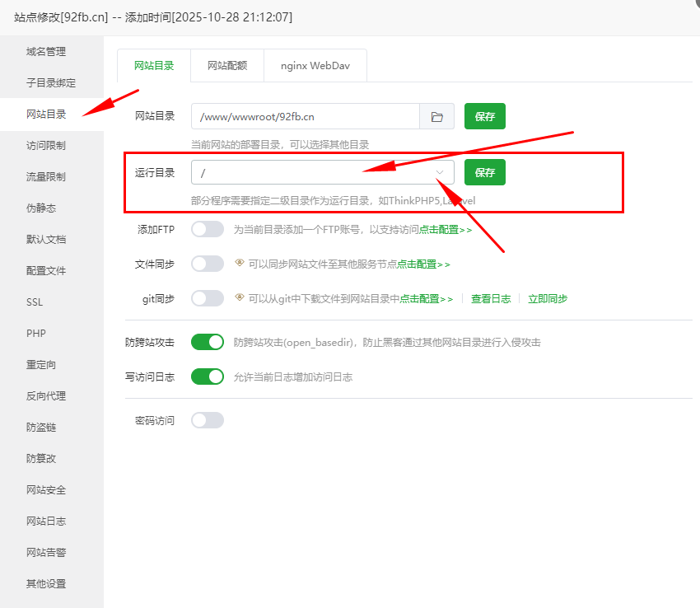This screenshot has width=700, height=608.
Task: Enable the 密码访问 switch
Action: (208, 420)
